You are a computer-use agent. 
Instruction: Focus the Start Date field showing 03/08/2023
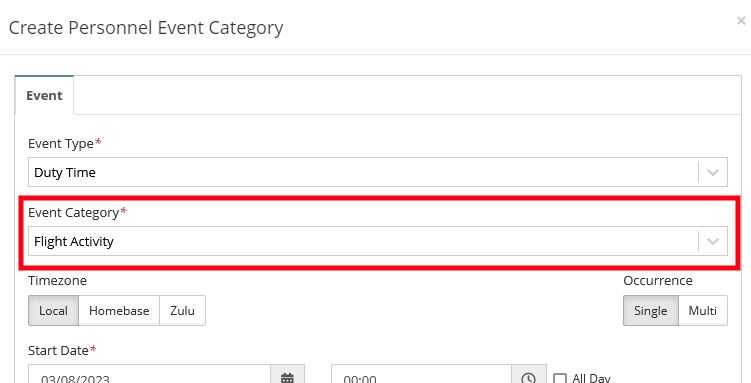149,376
